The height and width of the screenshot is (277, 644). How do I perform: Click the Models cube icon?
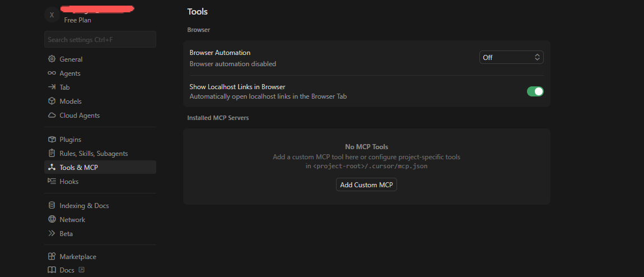click(x=52, y=101)
